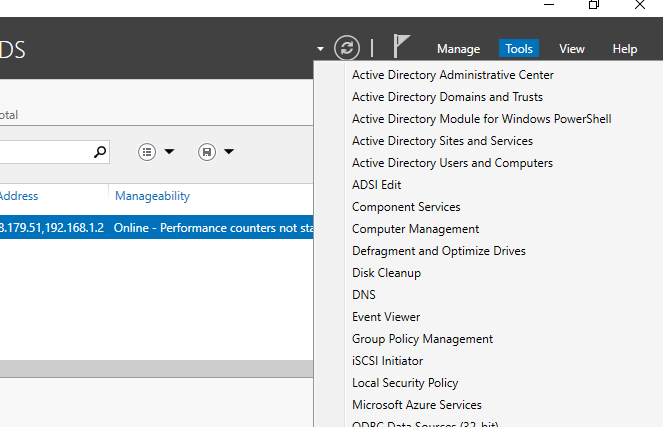Open Group Policy Management
The height and width of the screenshot is (427, 663).
click(x=422, y=339)
